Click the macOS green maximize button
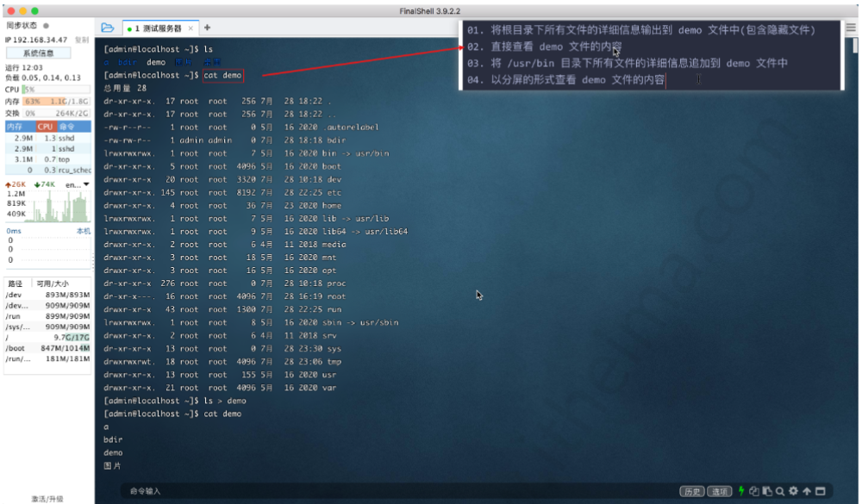The image size is (862, 504). point(34,11)
